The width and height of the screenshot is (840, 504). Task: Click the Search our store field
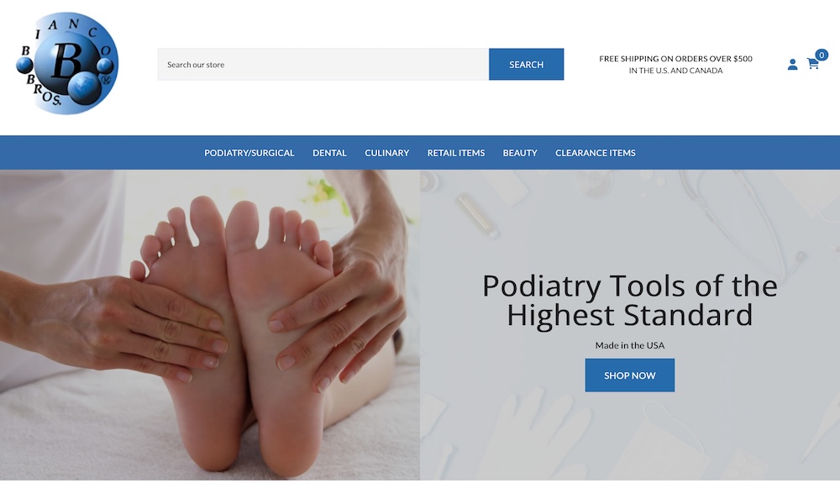pos(323,65)
